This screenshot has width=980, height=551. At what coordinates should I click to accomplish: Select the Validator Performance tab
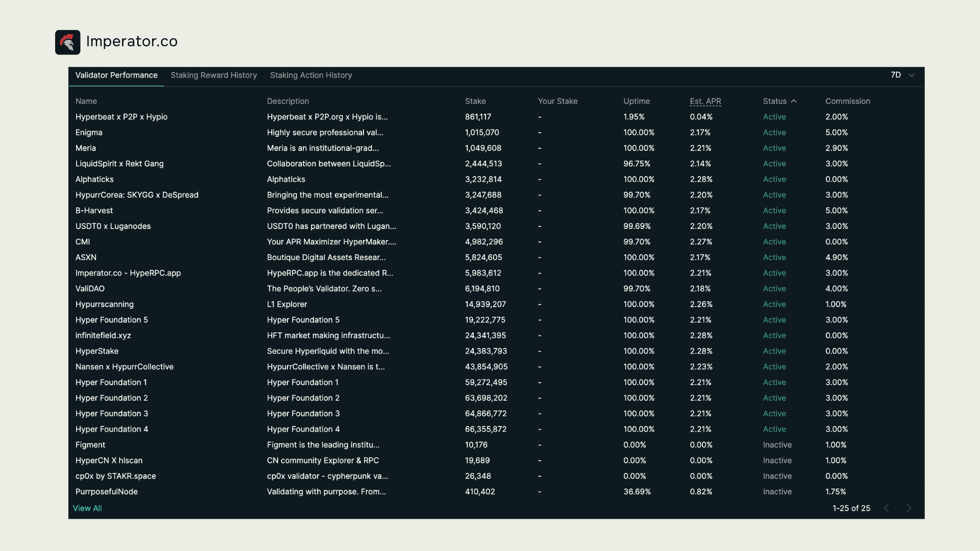(x=116, y=75)
